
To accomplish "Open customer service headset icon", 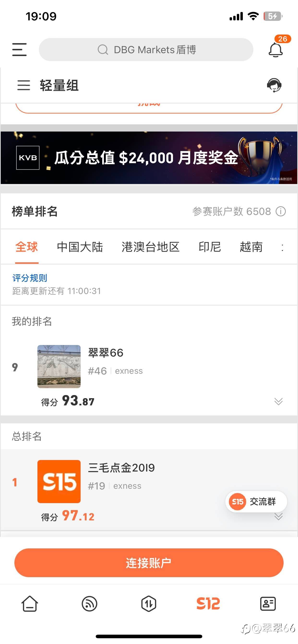I will pyautogui.click(x=274, y=85).
